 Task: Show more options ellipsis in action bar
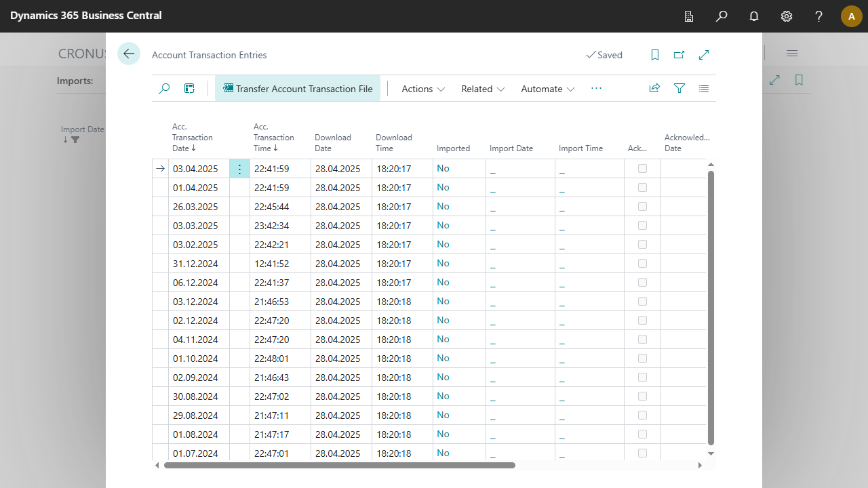[x=596, y=89]
